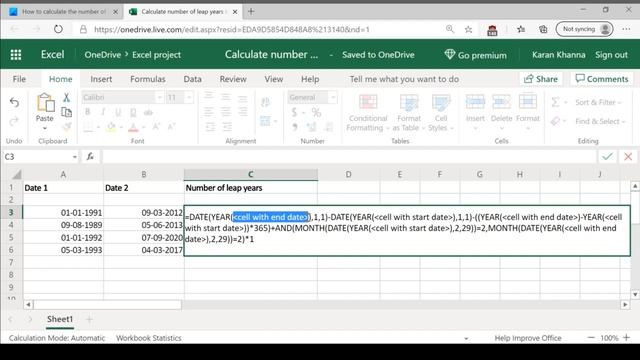This screenshot has height=360, width=640.
Task: Click the Cell Styles icon
Action: point(441,102)
